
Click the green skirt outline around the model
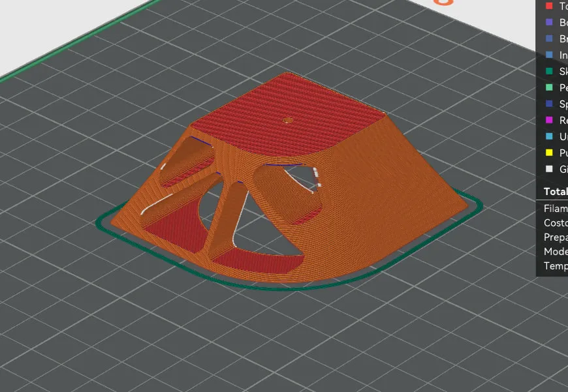point(290,288)
